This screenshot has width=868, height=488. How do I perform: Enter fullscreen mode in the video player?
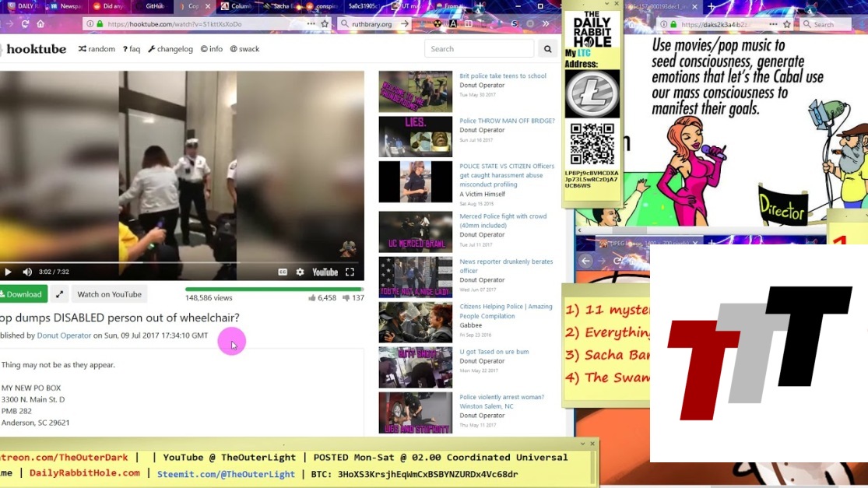[x=350, y=272]
